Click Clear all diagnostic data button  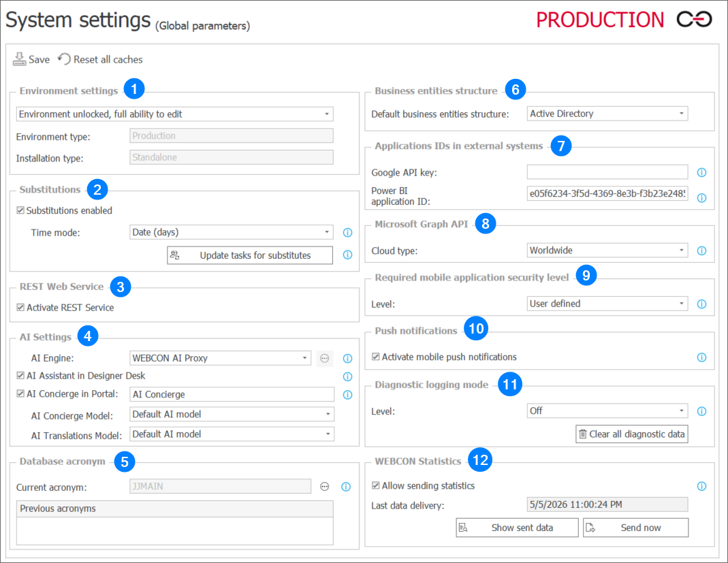click(632, 434)
